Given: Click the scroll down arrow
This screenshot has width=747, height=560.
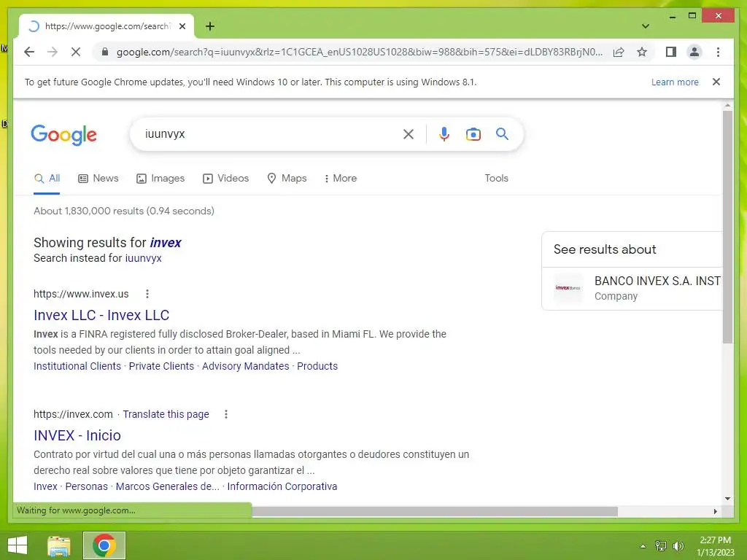Looking at the screenshot, I should pos(727,499).
